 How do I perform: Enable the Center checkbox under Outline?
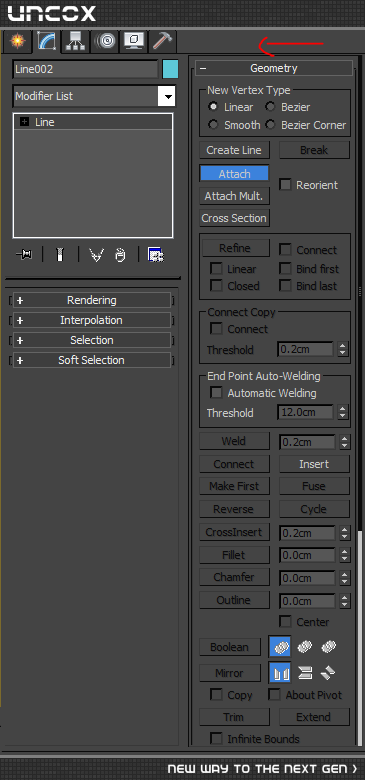(x=285, y=621)
